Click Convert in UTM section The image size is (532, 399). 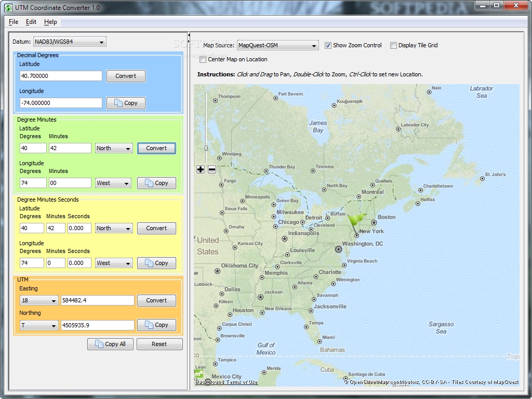coord(156,301)
